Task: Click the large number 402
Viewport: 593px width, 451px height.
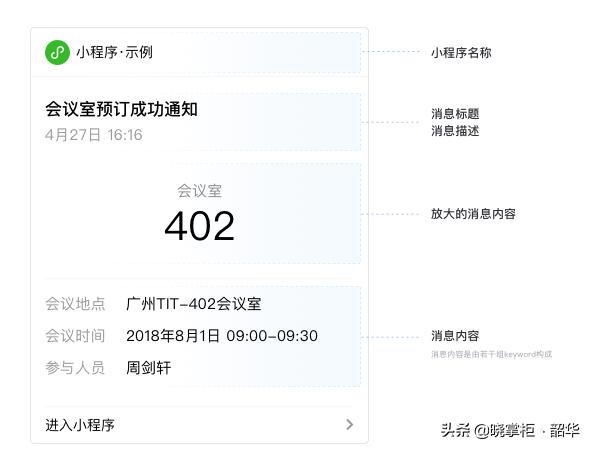Action: click(x=200, y=226)
